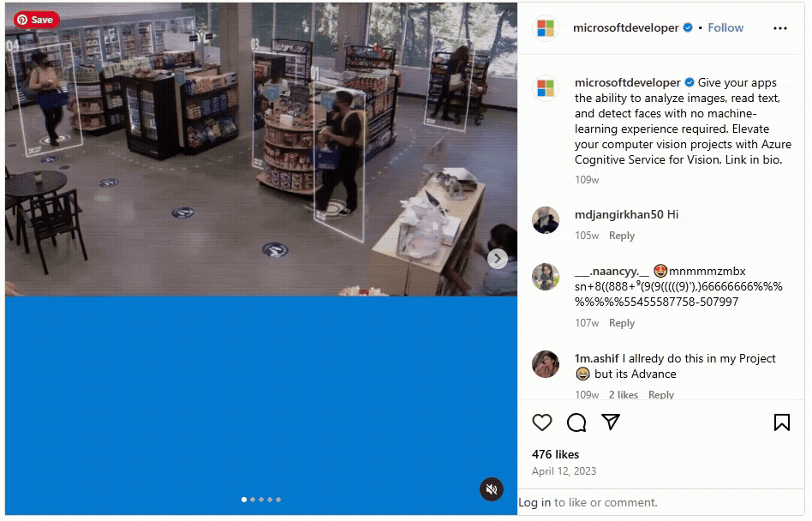Image resolution: width=812 pixels, height=521 pixels.
Task: Open microsoftdeveloper username in caption
Action: (627, 83)
